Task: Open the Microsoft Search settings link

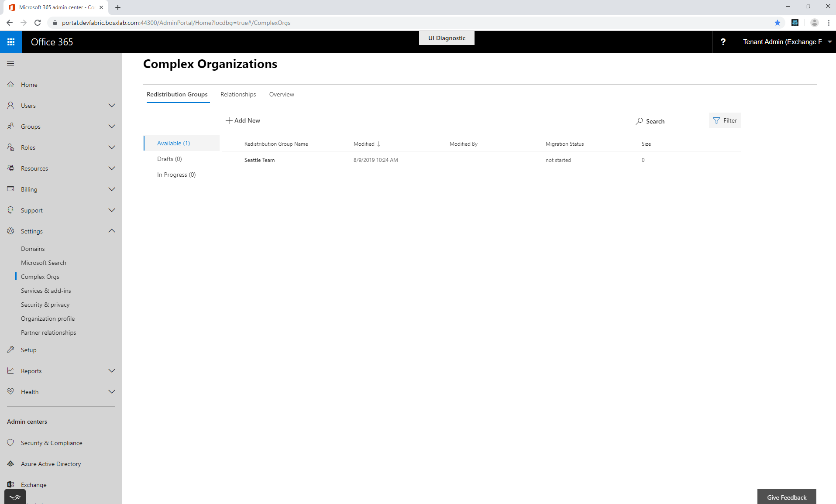Action: 44,263
